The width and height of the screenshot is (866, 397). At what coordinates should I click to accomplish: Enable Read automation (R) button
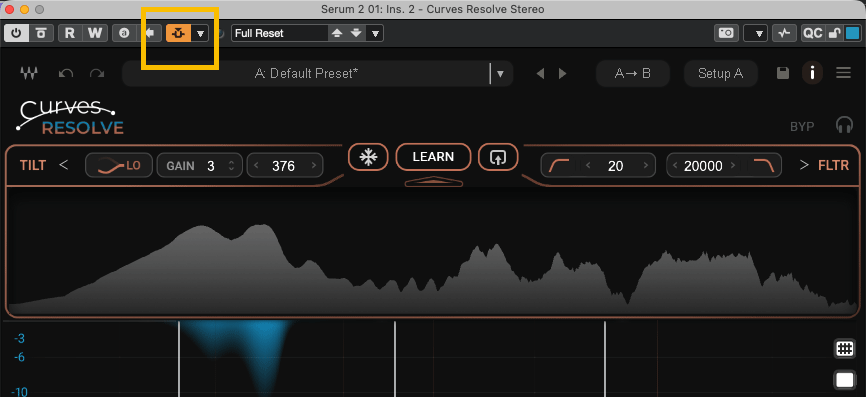70,33
